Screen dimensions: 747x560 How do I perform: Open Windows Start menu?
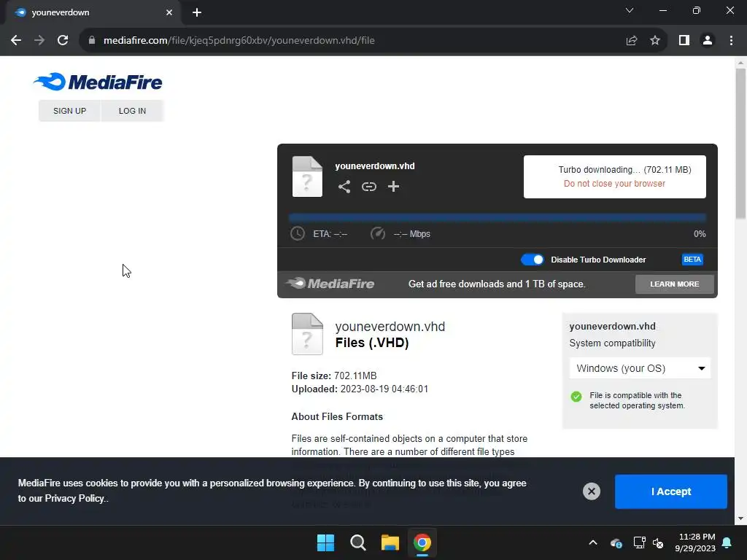pos(326,542)
